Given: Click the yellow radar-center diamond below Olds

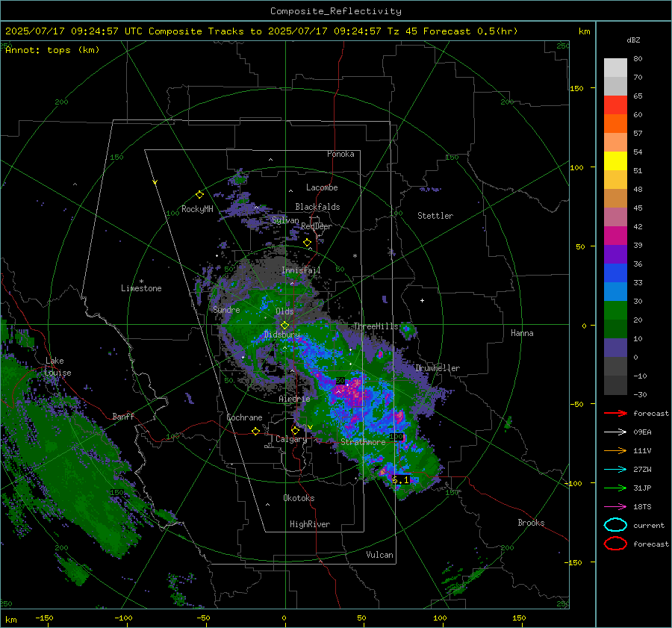Looking at the screenshot, I should (x=284, y=326).
